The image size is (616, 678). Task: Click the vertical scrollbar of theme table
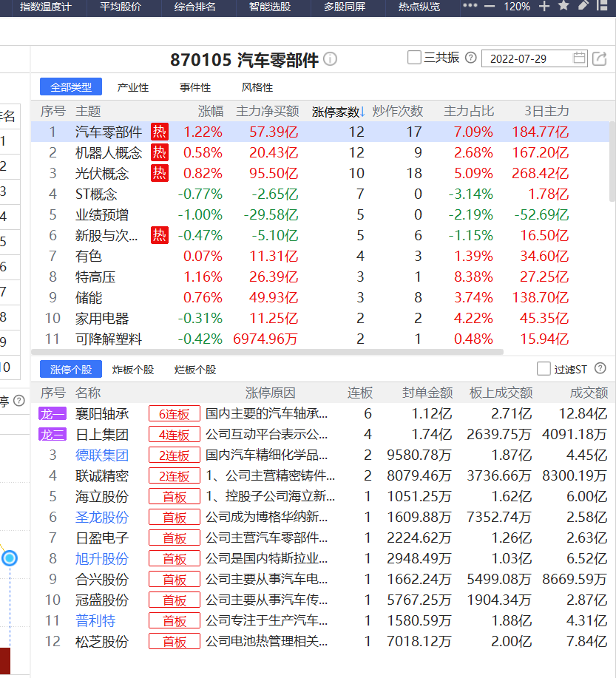(x=612, y=161)
